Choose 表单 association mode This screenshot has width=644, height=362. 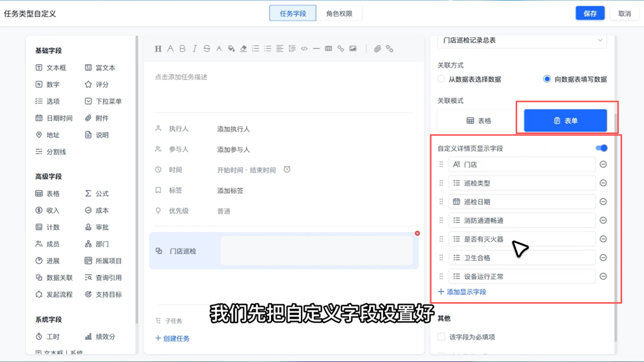(565, 121)
